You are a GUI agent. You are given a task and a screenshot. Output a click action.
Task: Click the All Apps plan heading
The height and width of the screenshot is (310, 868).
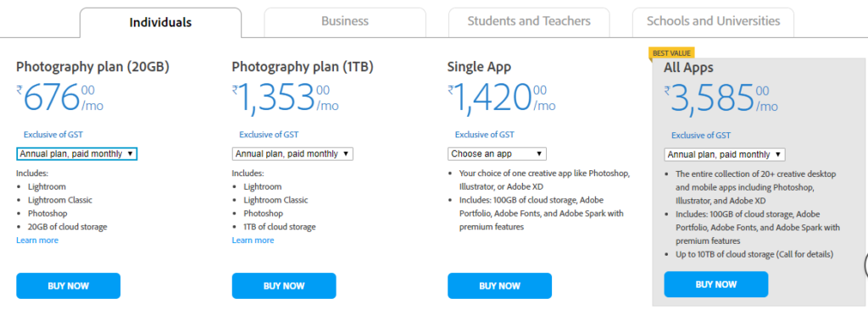coord(688,68)
